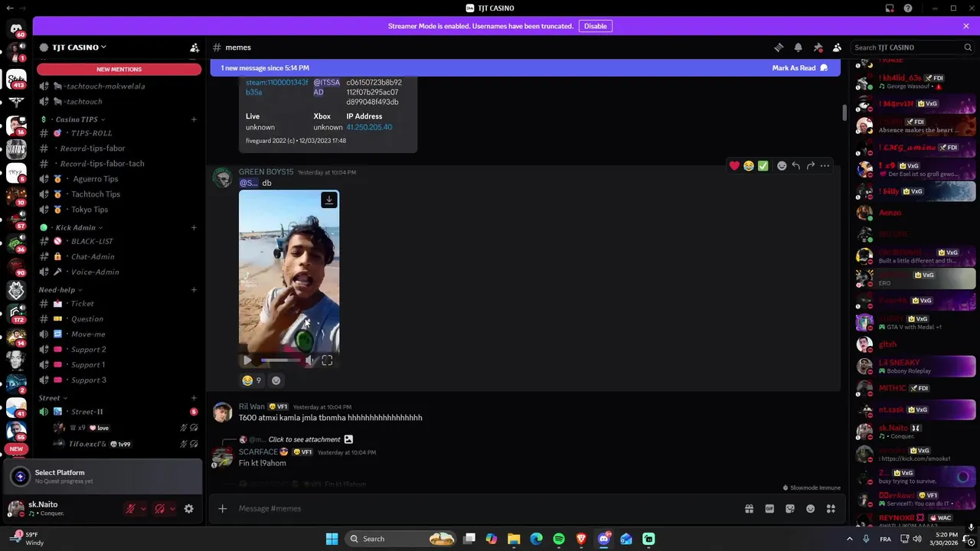Collapse the Need-help category
The width and height of the screenshot is (980, 551).
60,290
